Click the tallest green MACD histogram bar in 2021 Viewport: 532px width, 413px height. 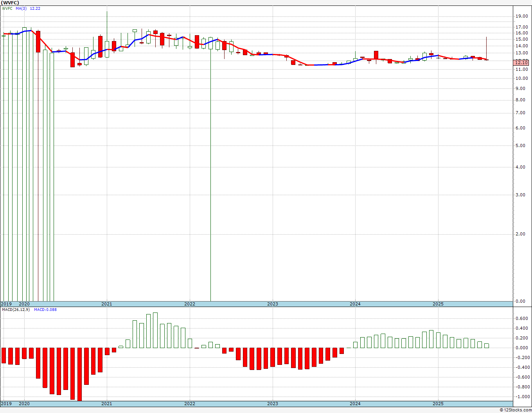click(x=155, y=330)
